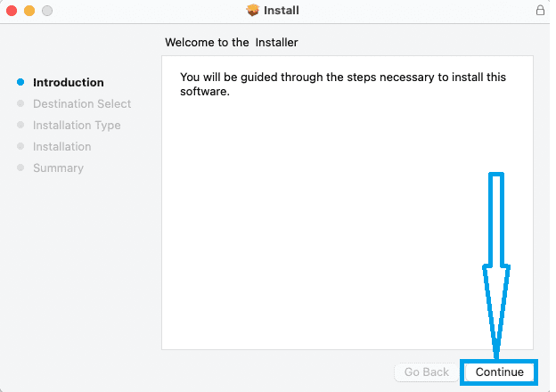This screenshot has height=392, width=556.
Task: Open the Summary step in sidebar
Action: pyautogui.click(x=58, y=168)
